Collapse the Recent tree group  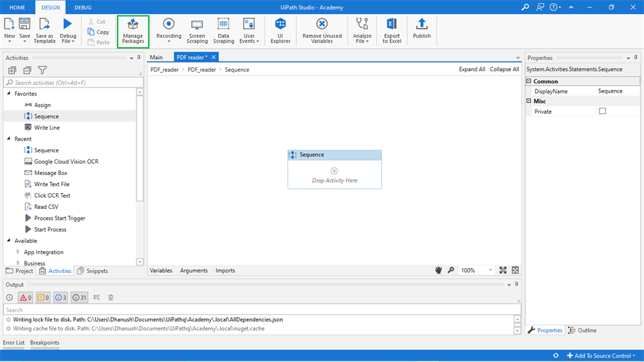[9, 139]
